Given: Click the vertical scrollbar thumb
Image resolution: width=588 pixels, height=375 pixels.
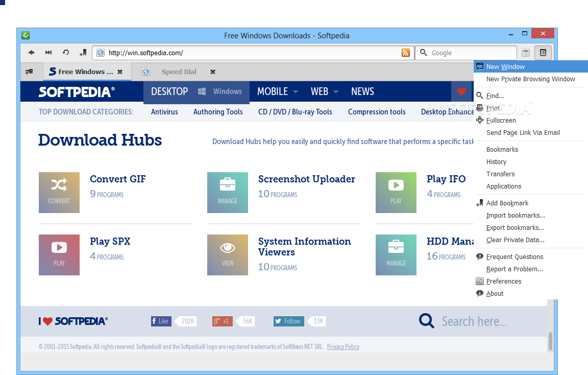Looking at the screenshot, I should click(551, 341).
